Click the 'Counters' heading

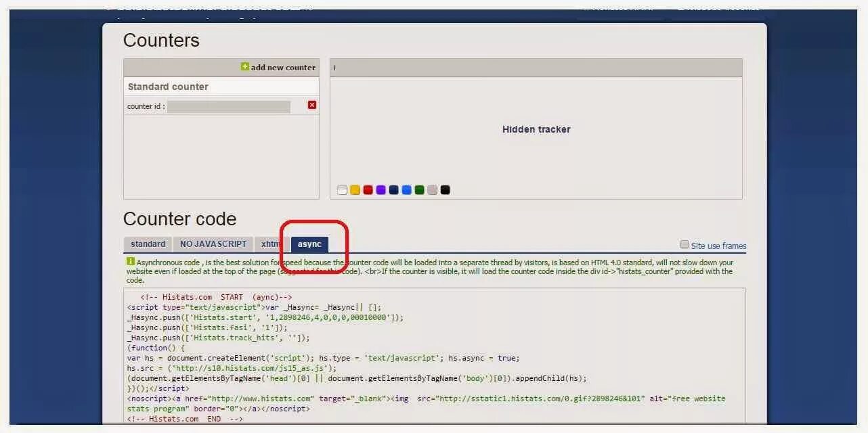pos(161,41)
